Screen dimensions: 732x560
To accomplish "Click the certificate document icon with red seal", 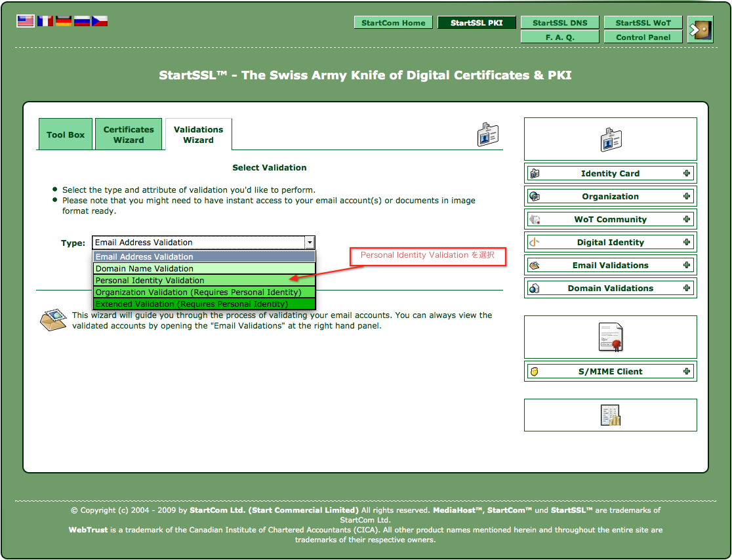I will coord(611,337).
